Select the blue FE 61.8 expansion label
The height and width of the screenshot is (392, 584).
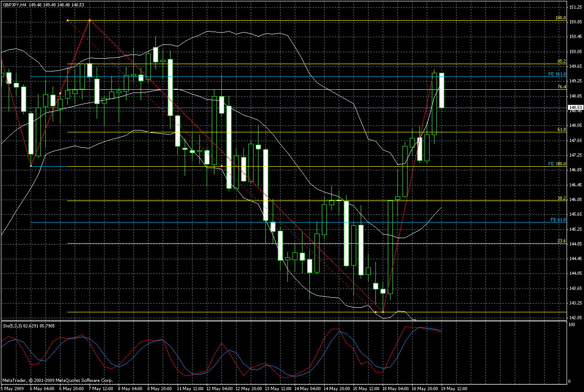coord(559,220)
